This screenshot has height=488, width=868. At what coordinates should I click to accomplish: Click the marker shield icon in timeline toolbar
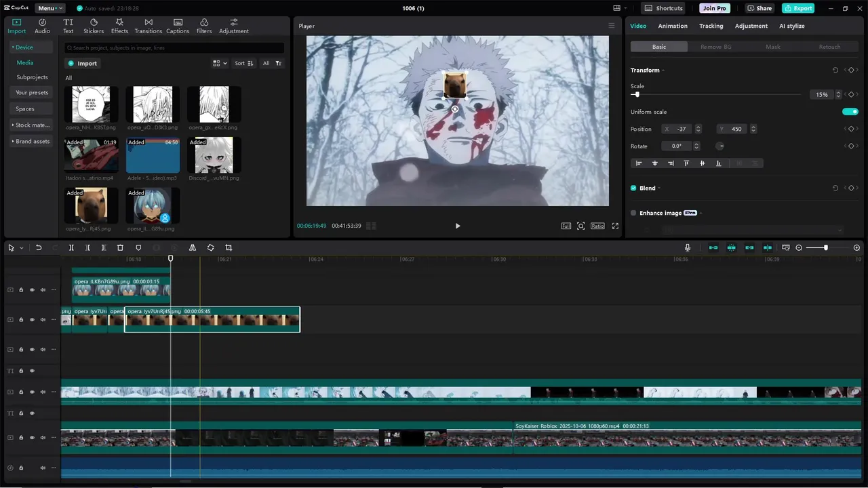[138, 247]
